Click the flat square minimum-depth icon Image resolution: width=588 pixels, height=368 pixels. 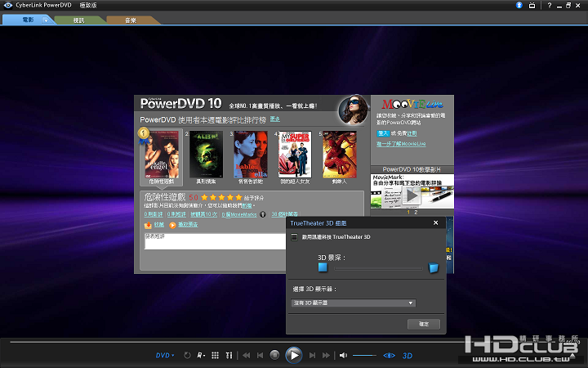(x=323, y=267)
